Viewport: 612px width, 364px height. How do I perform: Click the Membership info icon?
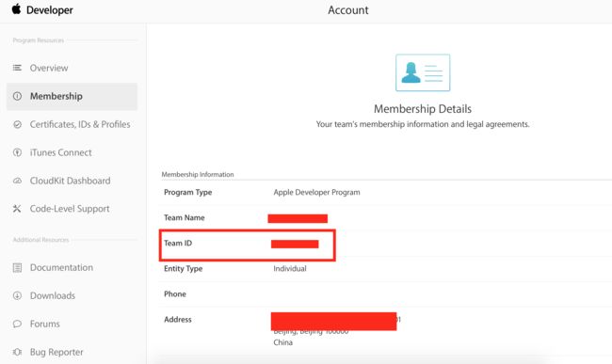pyautogui.click(x=17, y=96)
